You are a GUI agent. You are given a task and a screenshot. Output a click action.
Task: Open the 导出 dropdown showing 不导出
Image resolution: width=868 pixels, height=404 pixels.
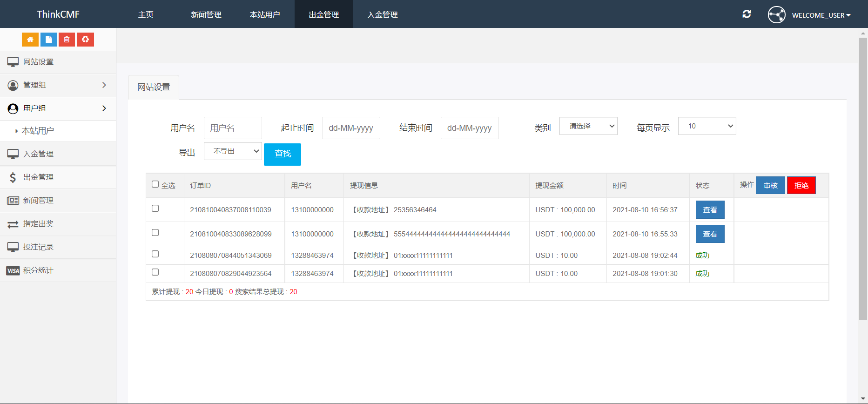pyautogui.click(x=233, y=151)
